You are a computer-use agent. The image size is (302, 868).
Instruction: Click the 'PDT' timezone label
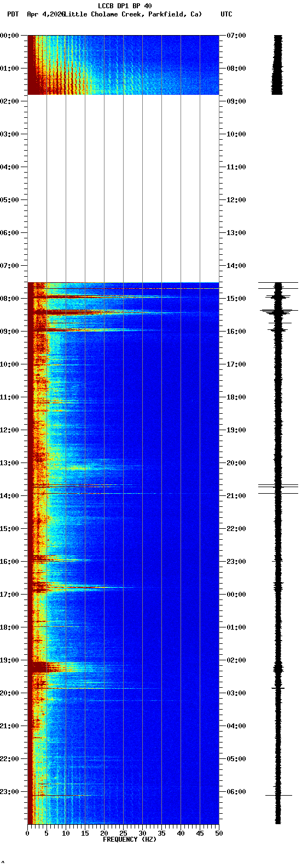[x=13, y=14]
